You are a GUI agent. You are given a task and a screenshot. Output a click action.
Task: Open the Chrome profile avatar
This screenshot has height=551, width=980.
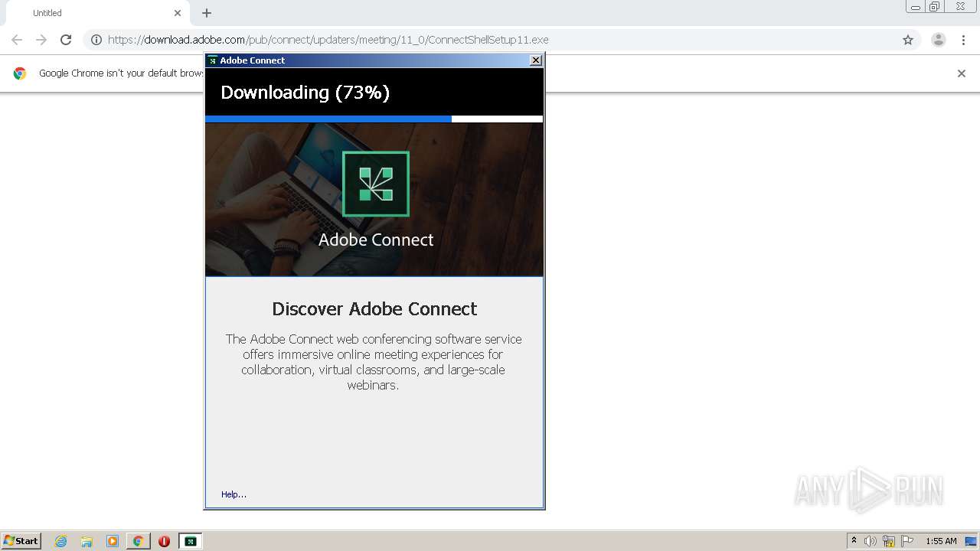(939, 40)
